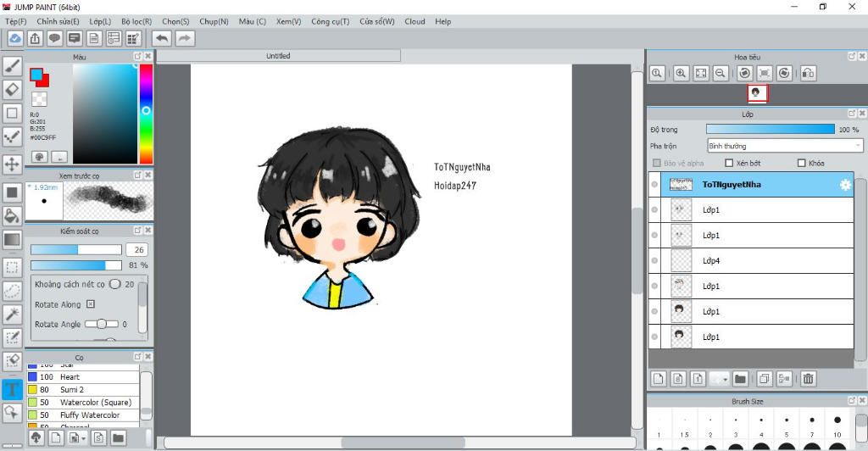The image size is (868, 451).
Task: Open the Bộ lọc(R) menu
Action: pyautogui.click(x=136, y=21)
